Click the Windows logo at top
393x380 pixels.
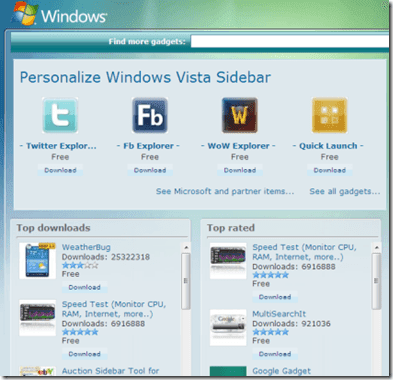(58, 14)
